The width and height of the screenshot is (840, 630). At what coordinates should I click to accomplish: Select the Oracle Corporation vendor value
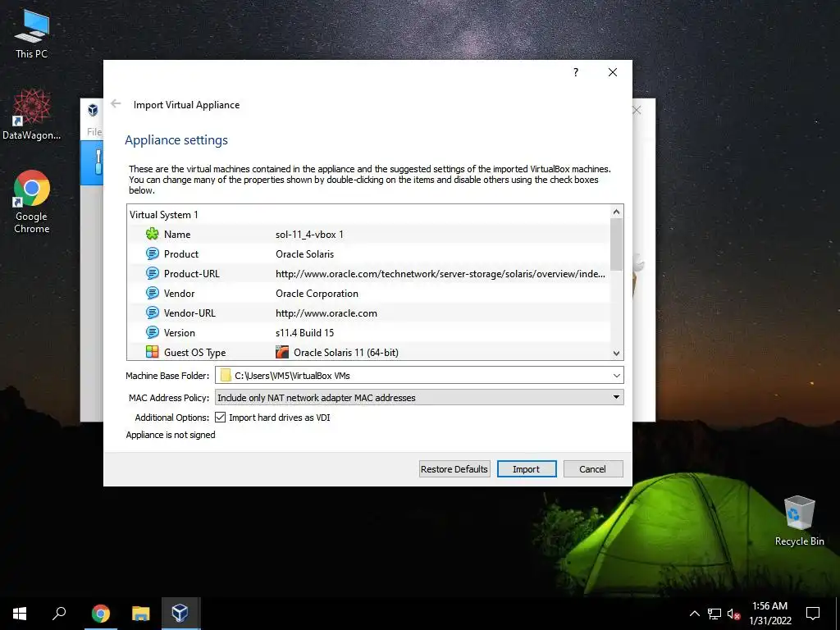(317, 294)
